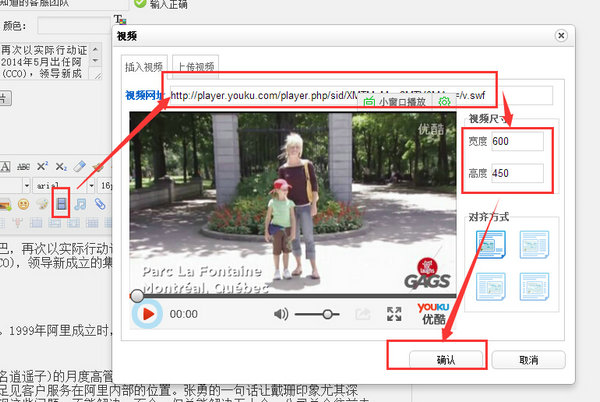Click the video preview thumbnail
The image size is (600, 402).
(293, 203)
